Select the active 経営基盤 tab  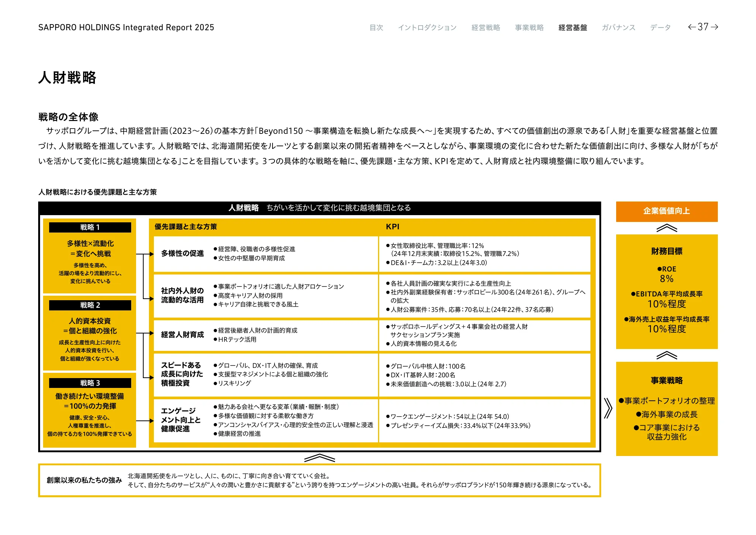(573, 28)
